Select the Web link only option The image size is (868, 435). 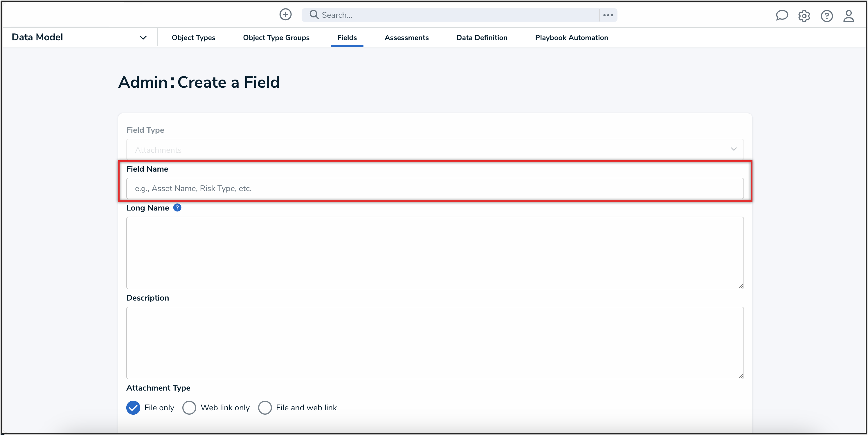[189, 407]
